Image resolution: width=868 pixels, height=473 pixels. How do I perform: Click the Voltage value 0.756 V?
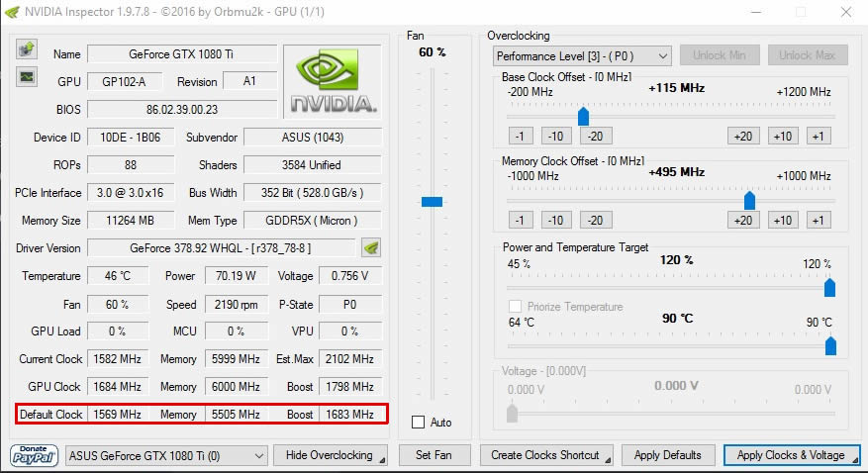[x=350, y=275]
